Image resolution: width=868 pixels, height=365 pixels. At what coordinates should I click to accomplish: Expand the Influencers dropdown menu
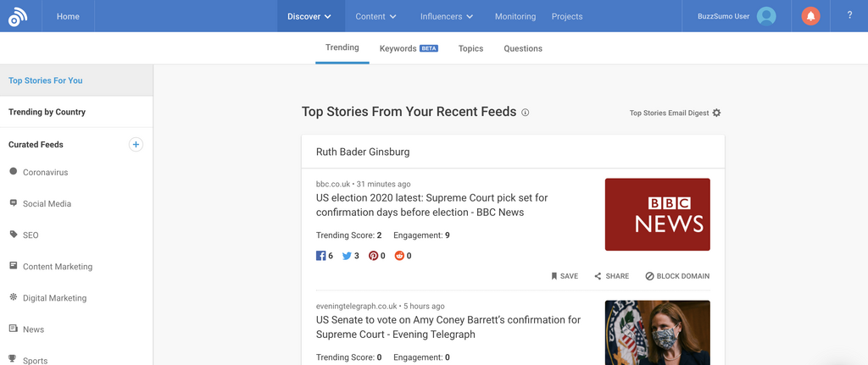pyautogui.click(x=446, y=16)
